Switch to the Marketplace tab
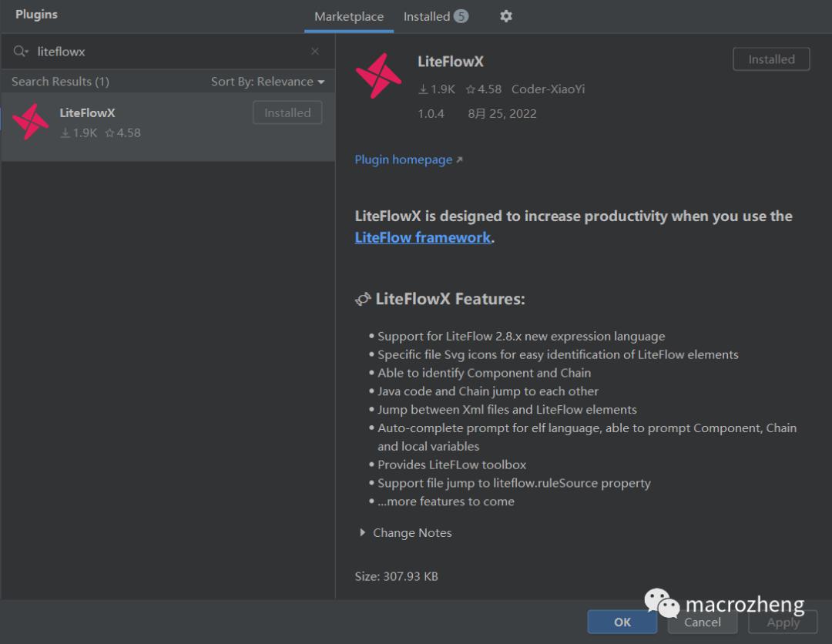832x644 pixels. click(x=349, y=16)
